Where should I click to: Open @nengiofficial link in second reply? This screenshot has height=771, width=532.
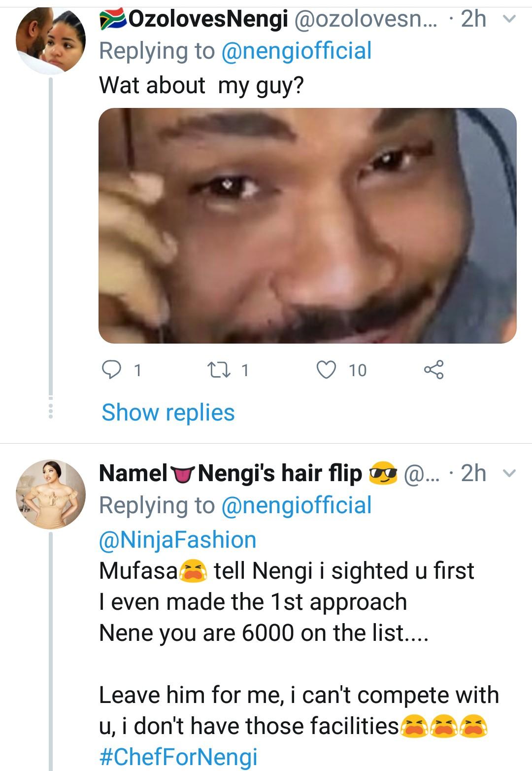[297, 505]
